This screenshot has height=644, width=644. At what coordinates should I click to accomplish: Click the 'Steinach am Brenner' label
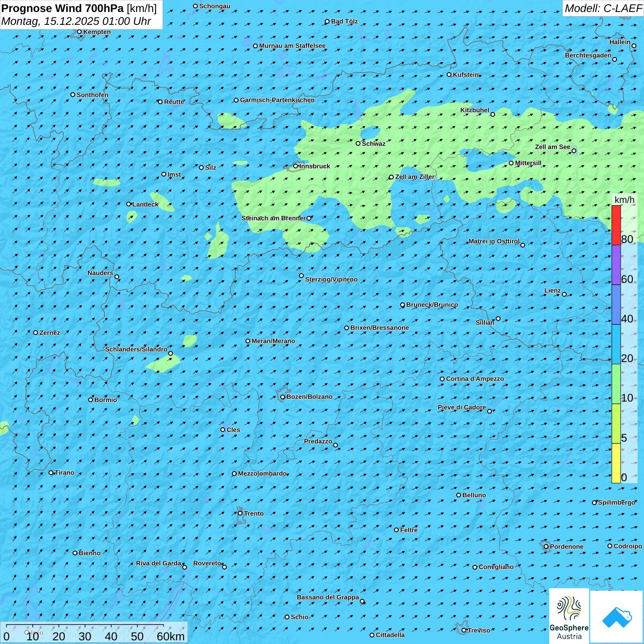274,218
